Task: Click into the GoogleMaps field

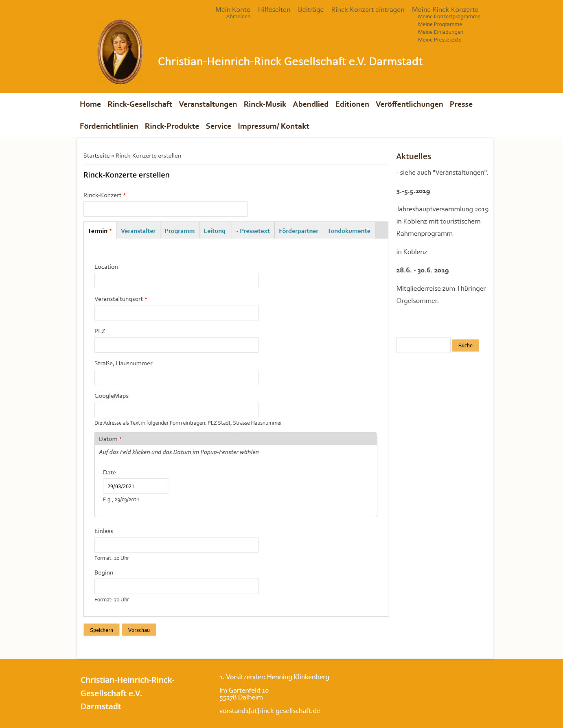Action: [176, 410]
